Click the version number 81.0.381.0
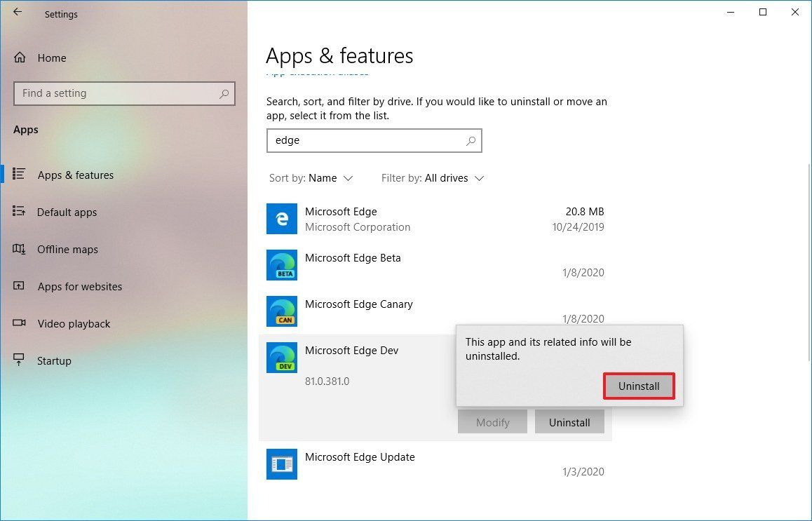812x521 pixels. (327, 381)
